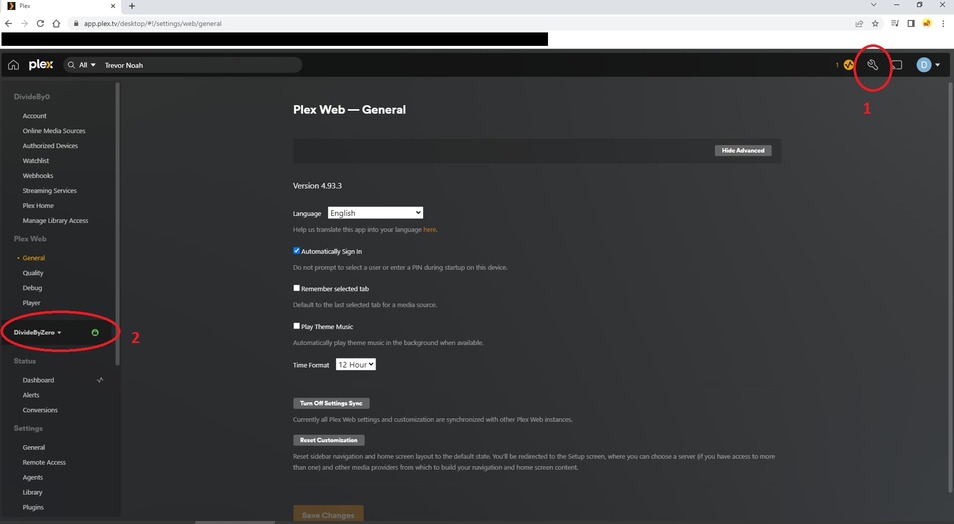Click the Reset Customization button
The image size is (954, 524).
329,440
